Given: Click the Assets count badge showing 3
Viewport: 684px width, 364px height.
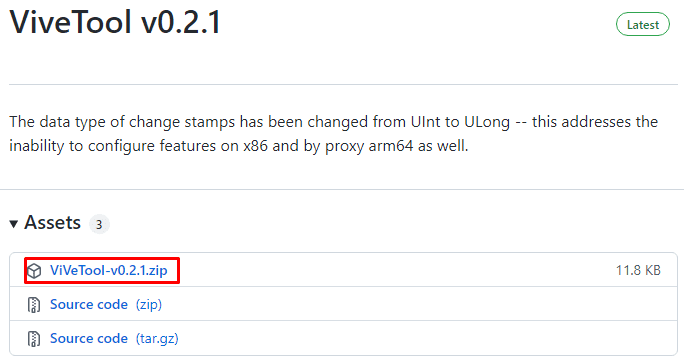Looking at the screenshot, I should coord(99,224).
